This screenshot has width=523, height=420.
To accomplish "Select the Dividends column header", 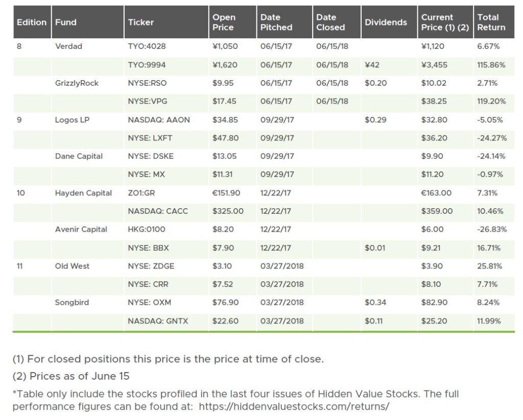I will (386, 22).
